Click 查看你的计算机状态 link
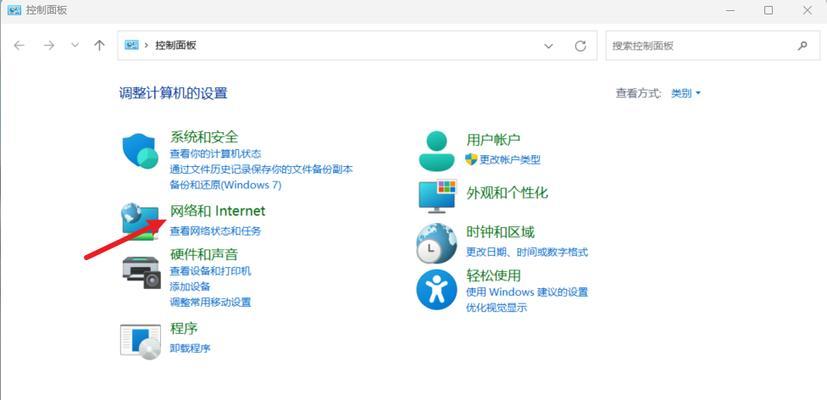This screenshot has width=827, height=400. click(x=215, y=154)
